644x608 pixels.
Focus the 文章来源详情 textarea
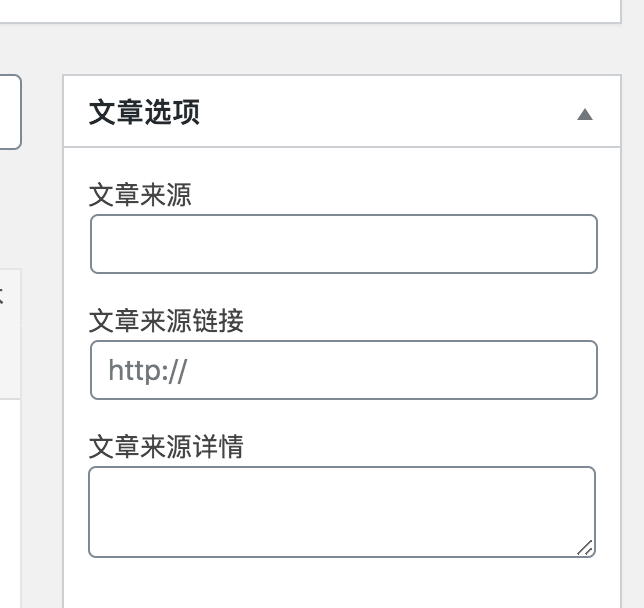point(342,512)
